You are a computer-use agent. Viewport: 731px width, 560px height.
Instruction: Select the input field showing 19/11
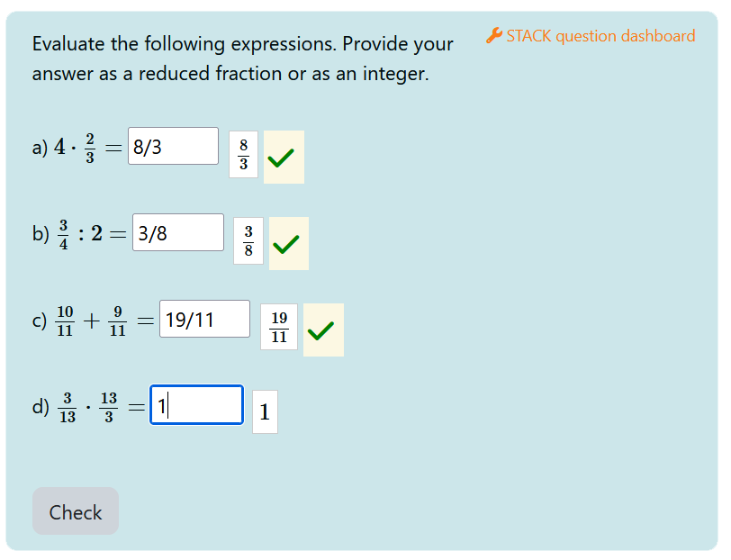(x=204, y=320)
